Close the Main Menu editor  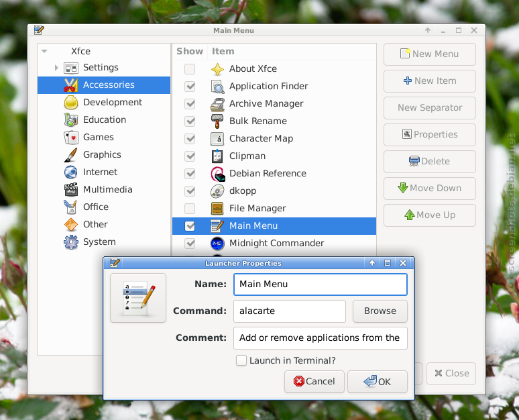(x=451, y=374)
